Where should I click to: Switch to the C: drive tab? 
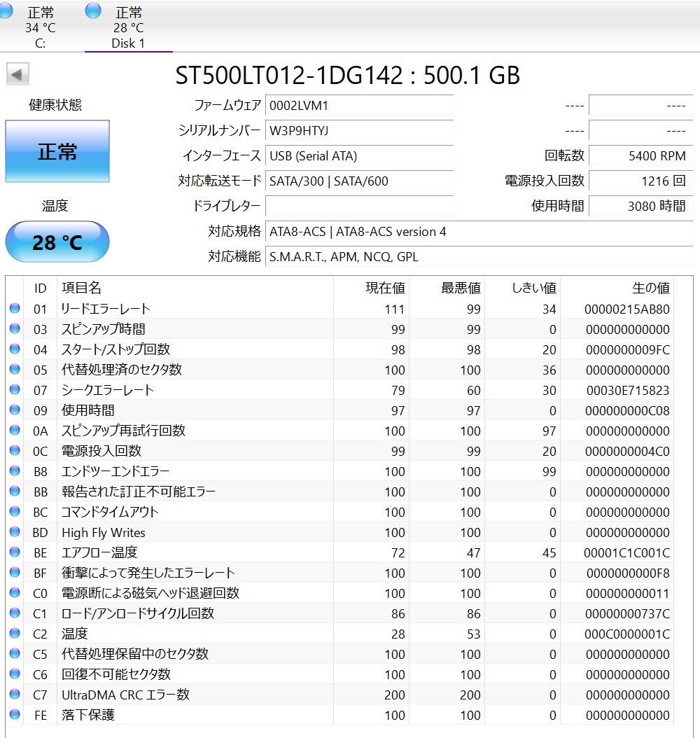[x=40, y=27]
